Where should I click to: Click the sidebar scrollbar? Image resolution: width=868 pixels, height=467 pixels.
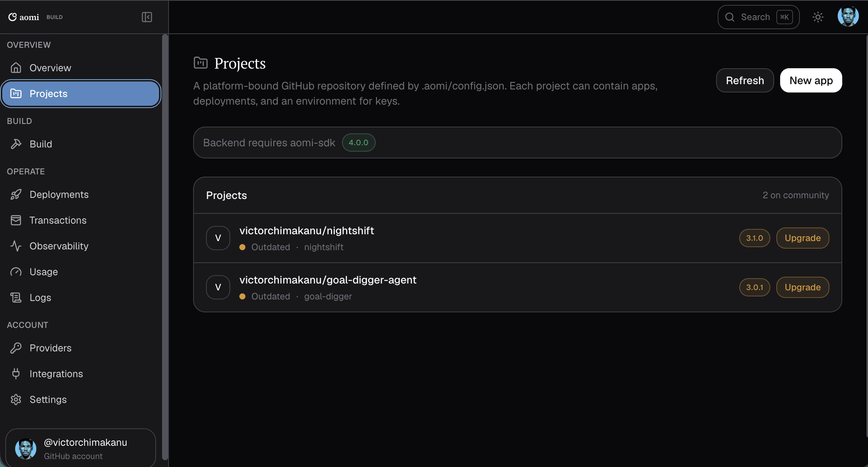(165, 246)
